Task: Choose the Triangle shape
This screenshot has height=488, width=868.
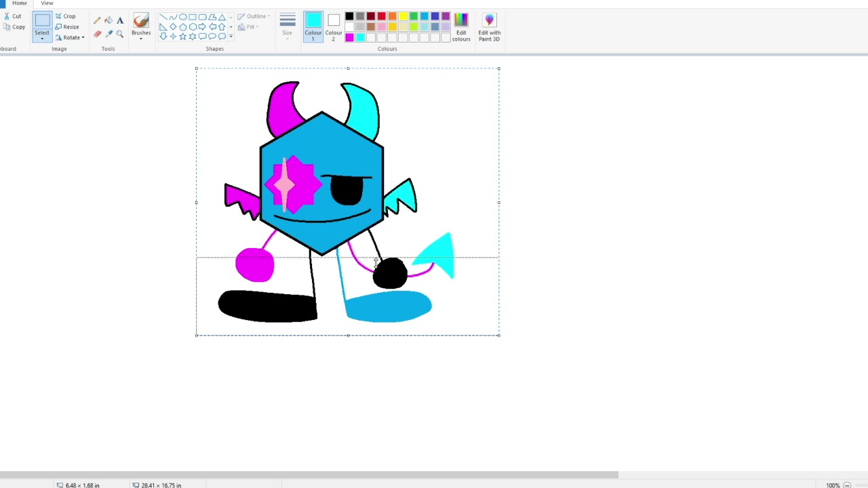Action: pos(222,17)
